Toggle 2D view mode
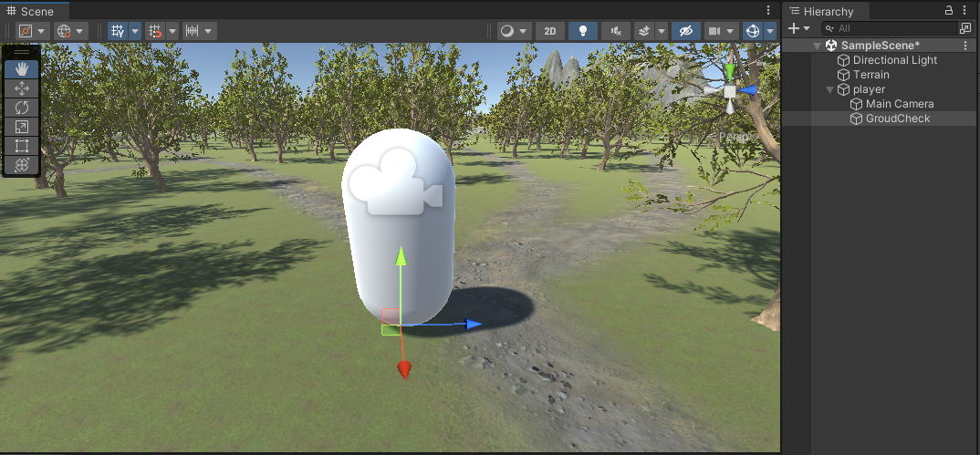 [550, 31]
